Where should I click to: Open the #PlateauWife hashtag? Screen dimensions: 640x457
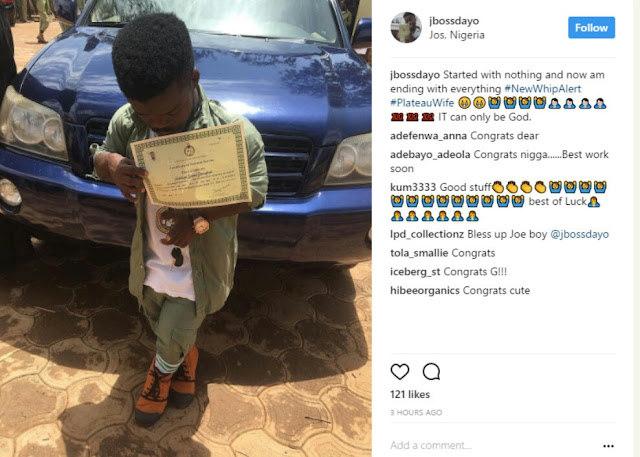point(422,103)
